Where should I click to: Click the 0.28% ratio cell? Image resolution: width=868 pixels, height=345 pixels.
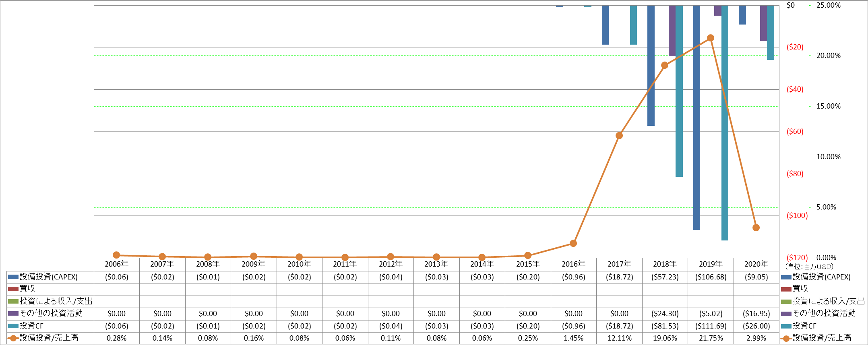tap(116, 338)
